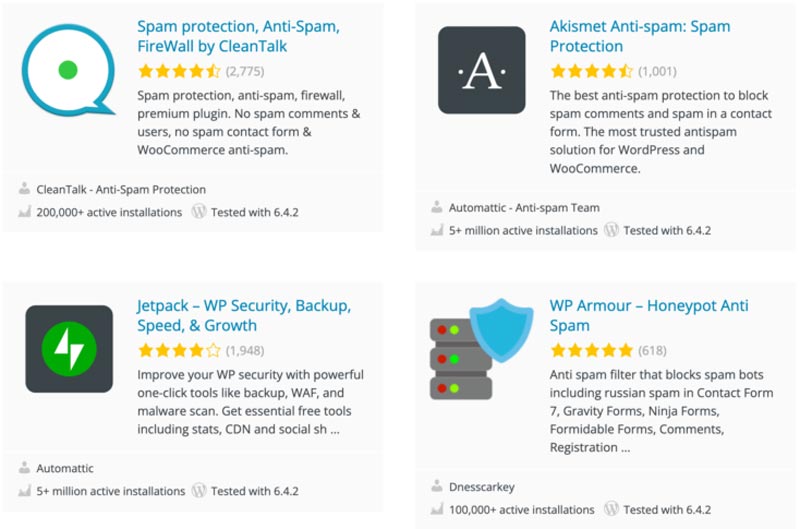This screenshot has width=800, height=529.
Task: Click the Akismet "A" plugin icon
Action: point(481,70)
